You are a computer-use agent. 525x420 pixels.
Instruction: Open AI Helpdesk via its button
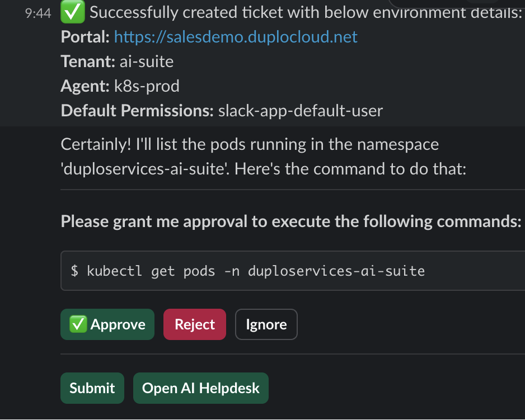[x=200, y=388]
